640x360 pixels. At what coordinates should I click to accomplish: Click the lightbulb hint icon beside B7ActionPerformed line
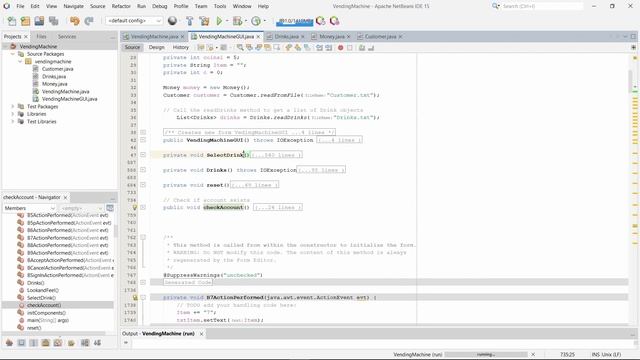tap(135, 298)
